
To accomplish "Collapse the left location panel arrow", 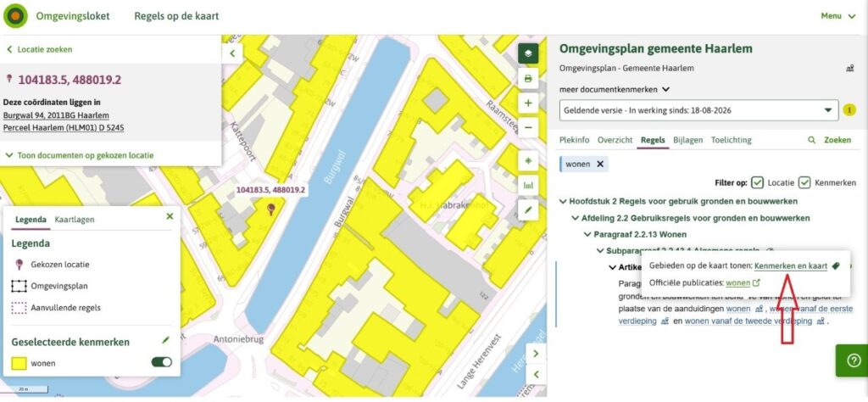I will [232, 53].
